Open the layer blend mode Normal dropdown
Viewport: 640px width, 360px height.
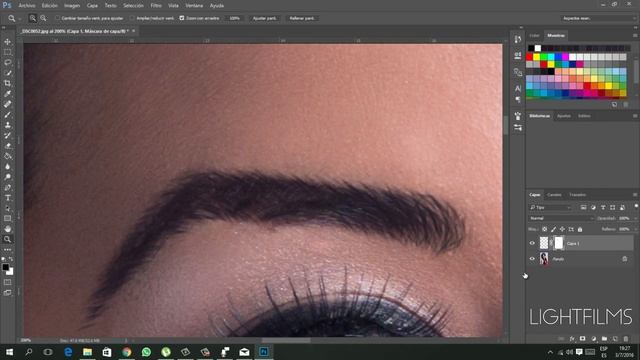[562, 218]
